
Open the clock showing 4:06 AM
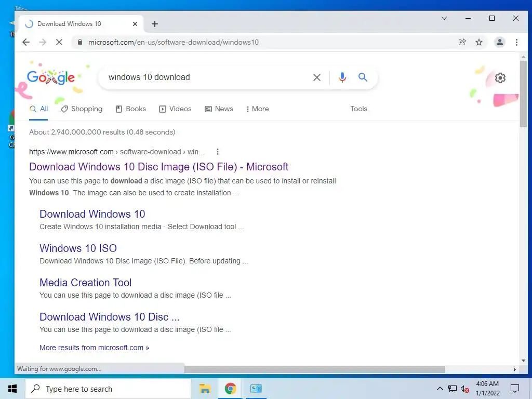(x=487, y=389)
